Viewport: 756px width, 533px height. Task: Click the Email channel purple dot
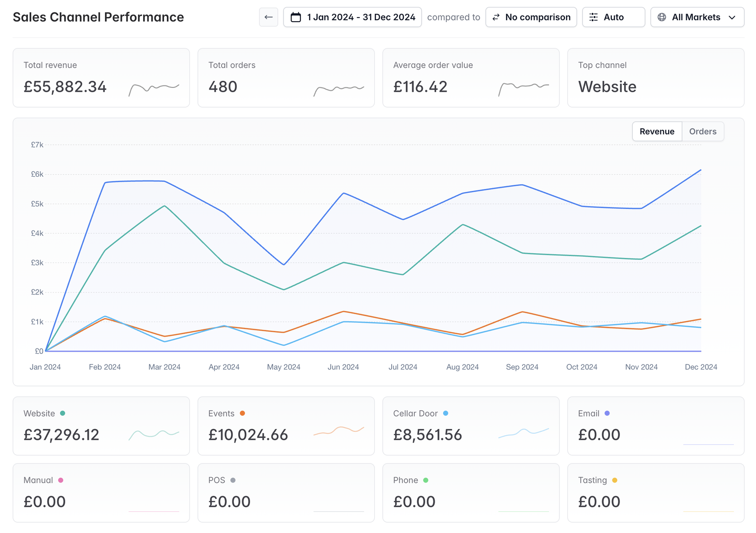click(607, 413)
